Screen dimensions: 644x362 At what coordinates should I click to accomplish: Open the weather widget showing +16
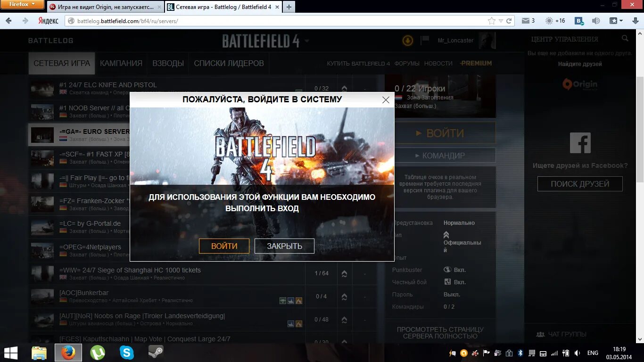pyautogui.click(x=555, y=21)
